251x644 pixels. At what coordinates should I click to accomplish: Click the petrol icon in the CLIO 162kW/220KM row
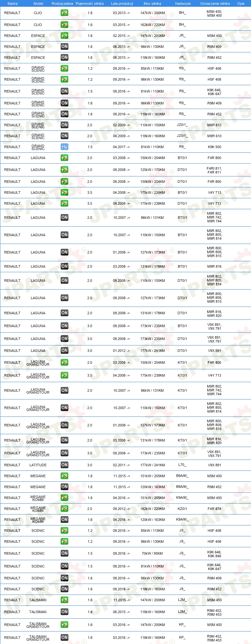pos(65,25)
